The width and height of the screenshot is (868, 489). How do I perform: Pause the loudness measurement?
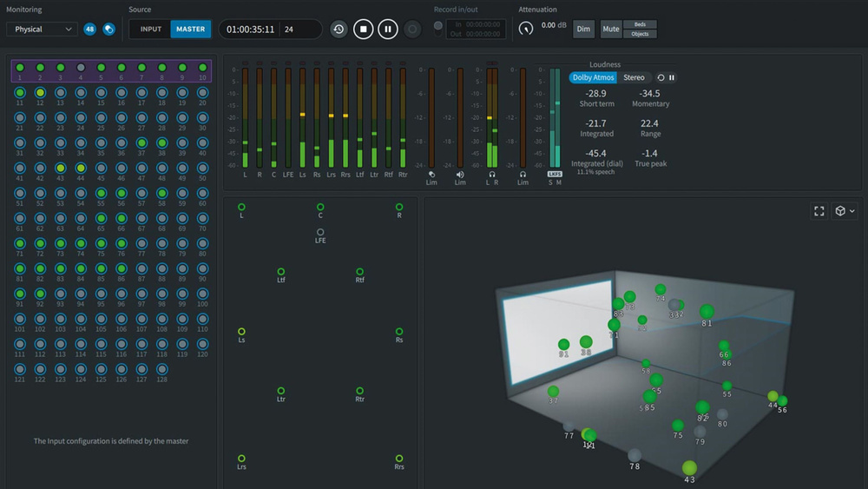(672, 77)
